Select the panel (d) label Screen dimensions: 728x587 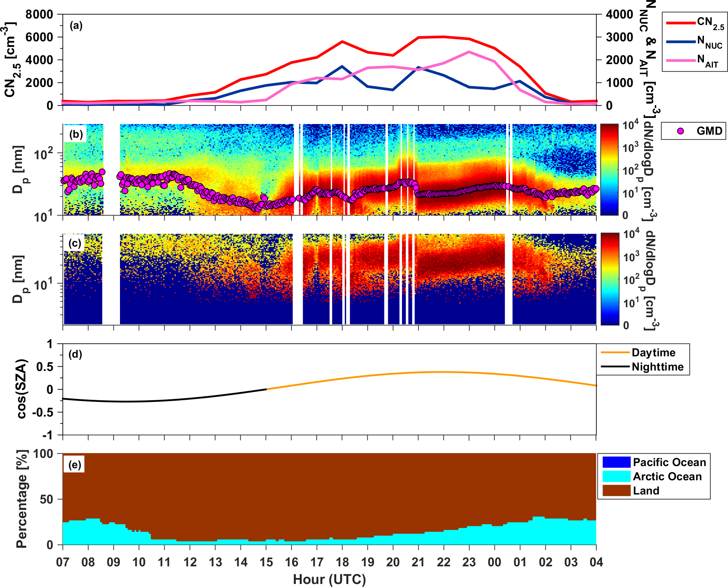[75, 355]
